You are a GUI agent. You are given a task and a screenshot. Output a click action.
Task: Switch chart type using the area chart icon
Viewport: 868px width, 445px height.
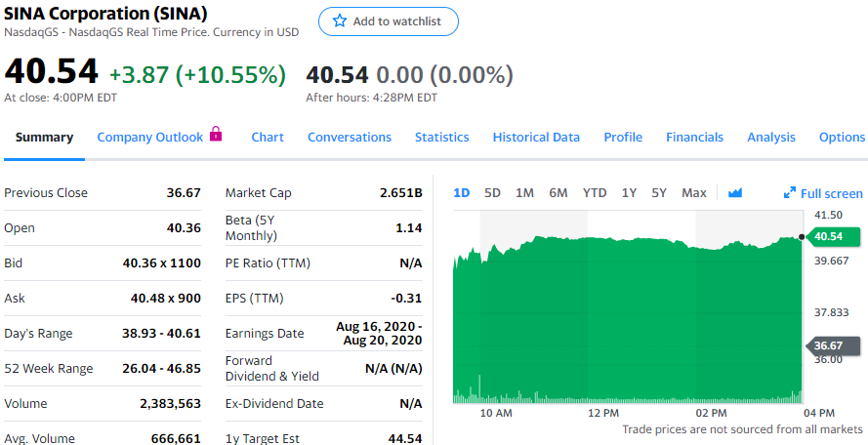pyautogui.click(x=735, y=193)
